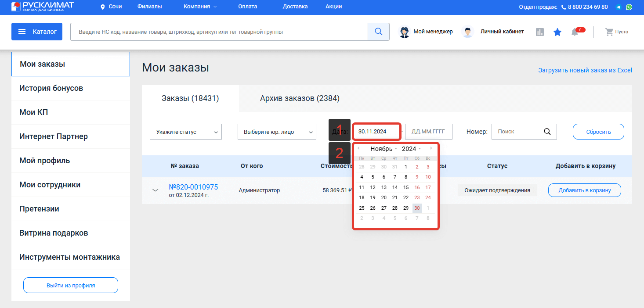
Task: Click Добавить в корзину for order №820-0010975
Action: (585, 190)
